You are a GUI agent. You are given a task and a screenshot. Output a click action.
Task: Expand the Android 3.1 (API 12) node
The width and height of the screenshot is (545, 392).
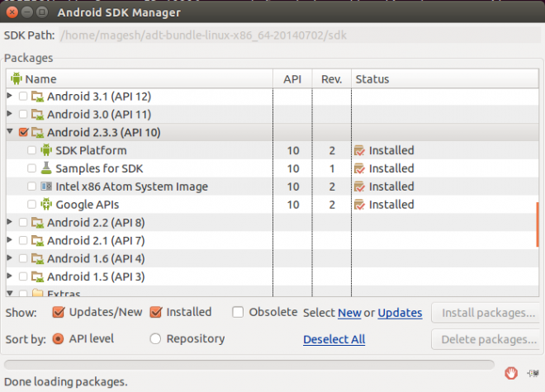10,96
